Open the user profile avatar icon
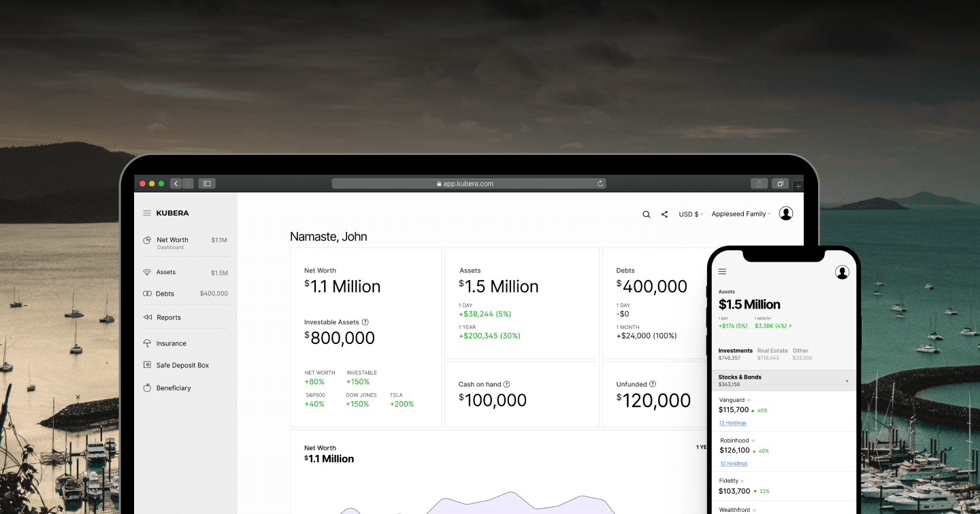Screen dimensions: 980x514 point(786,213)
